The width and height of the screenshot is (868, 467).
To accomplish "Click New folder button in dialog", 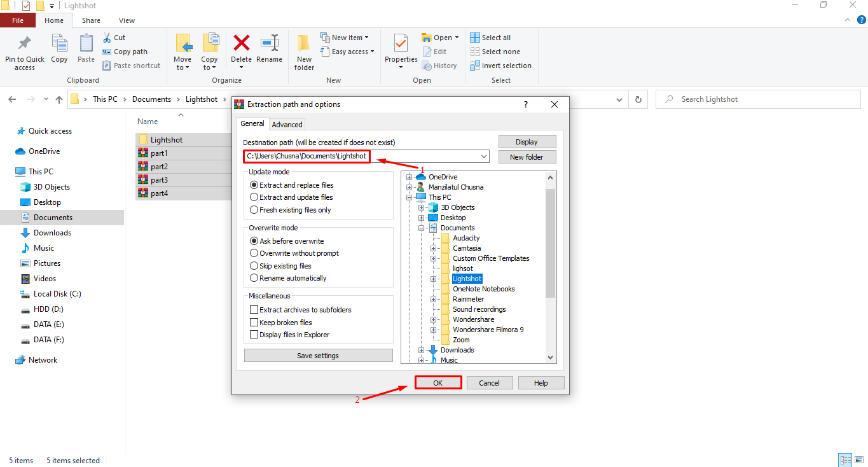I will click(x=527, y=157).
